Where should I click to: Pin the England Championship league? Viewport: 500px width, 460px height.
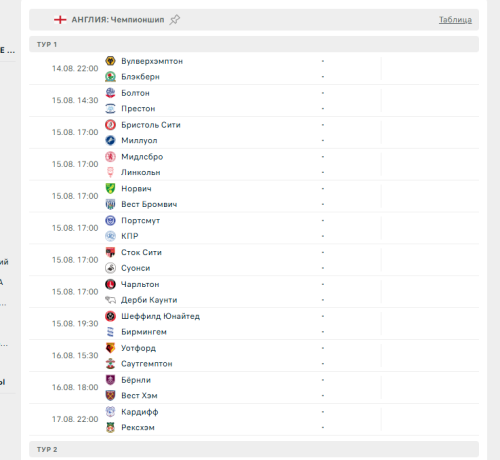174,20
